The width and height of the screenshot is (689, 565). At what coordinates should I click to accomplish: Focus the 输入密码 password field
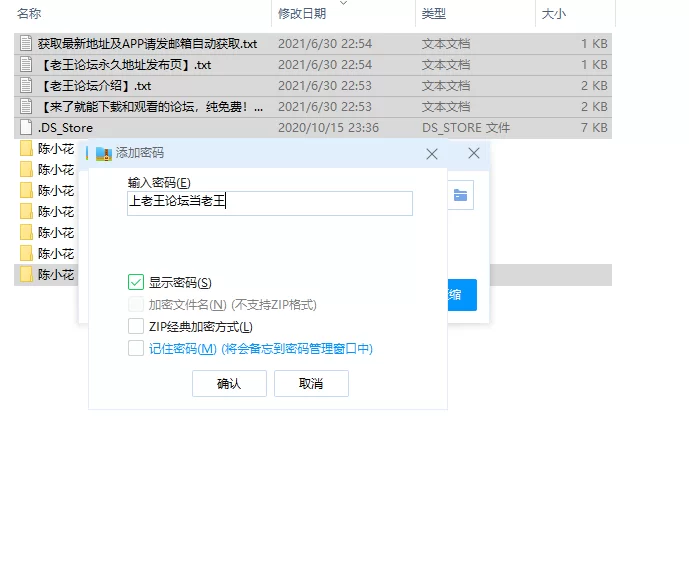[x=270, y=203]
